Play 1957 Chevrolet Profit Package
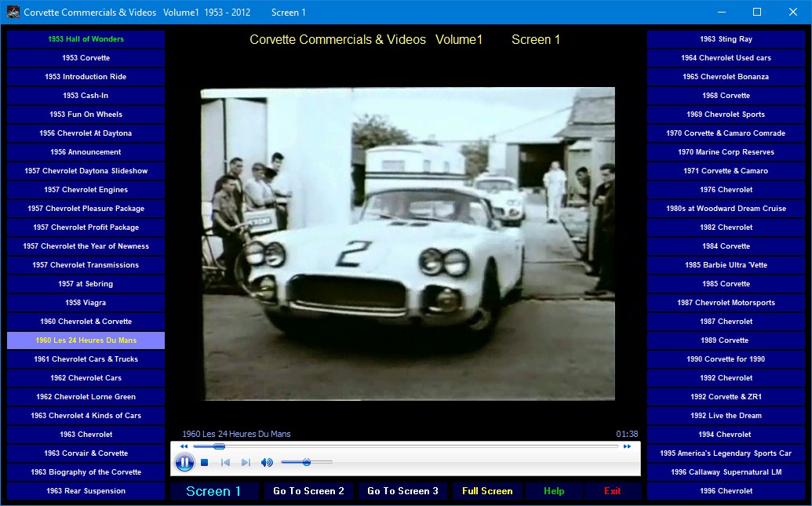This screenshot has width=812, height=506. pyautogui.click(x=86, y=228)
